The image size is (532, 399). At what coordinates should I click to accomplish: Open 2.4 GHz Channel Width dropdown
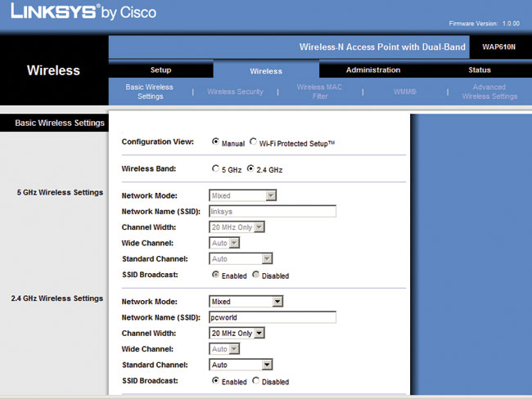point(259,333)
